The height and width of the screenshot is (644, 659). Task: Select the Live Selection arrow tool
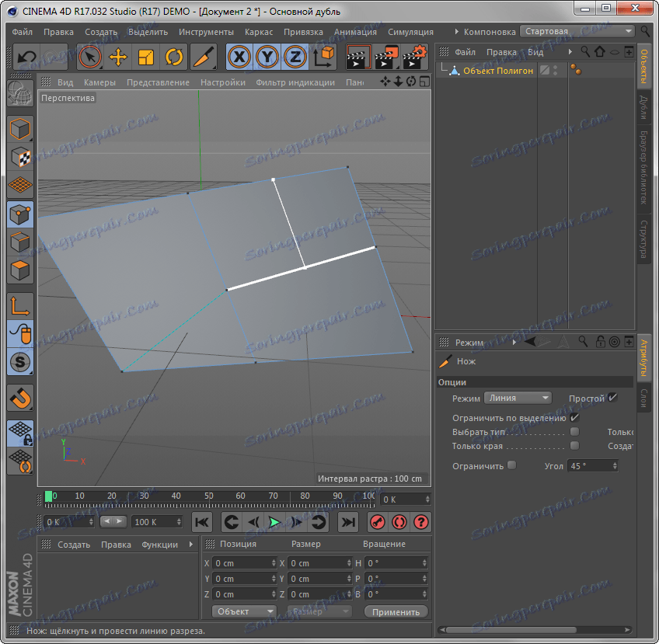point(89,57)
